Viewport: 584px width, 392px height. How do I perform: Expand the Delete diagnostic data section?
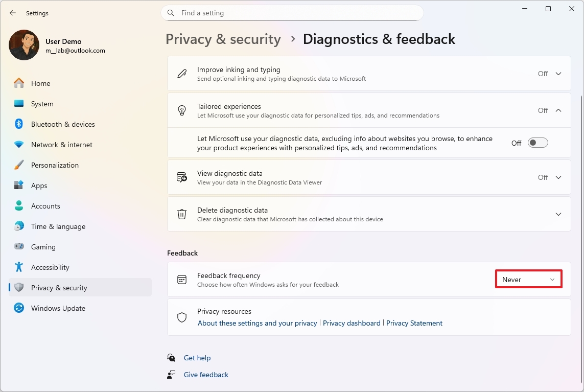558,214
